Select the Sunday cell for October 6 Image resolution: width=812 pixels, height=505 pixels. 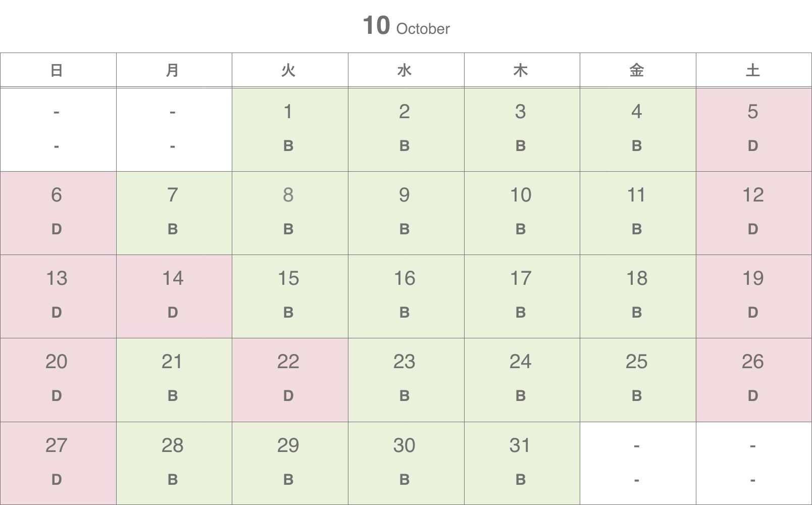point(58,213)
